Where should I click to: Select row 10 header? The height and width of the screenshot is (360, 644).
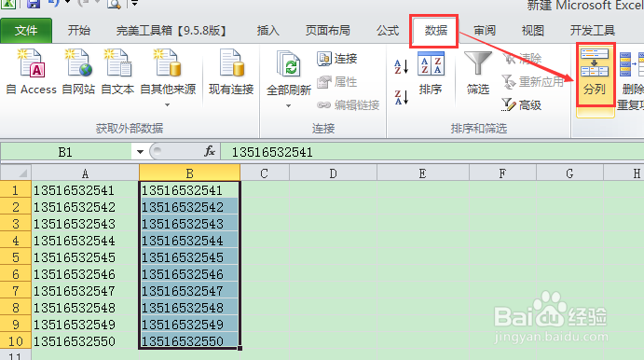16,341
